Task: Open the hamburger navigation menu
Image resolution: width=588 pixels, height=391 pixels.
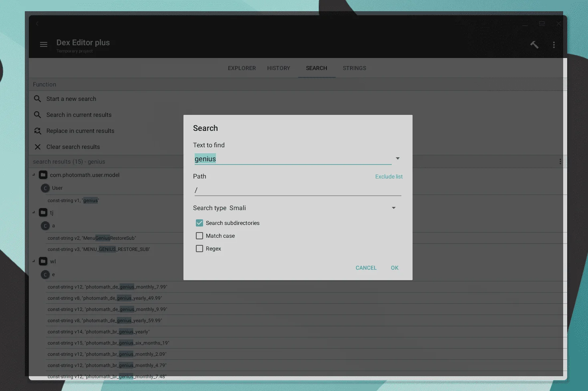Action: (x=44, y=44)
